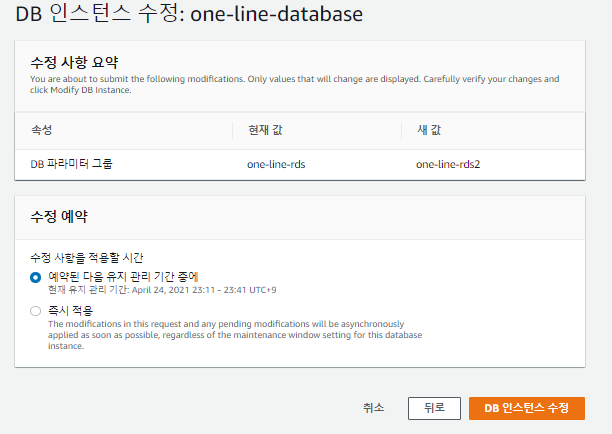The height and width of the screenshot is (434, 612).
Task: Click the '수정 예약' heading
Action: tap(59, 216)
